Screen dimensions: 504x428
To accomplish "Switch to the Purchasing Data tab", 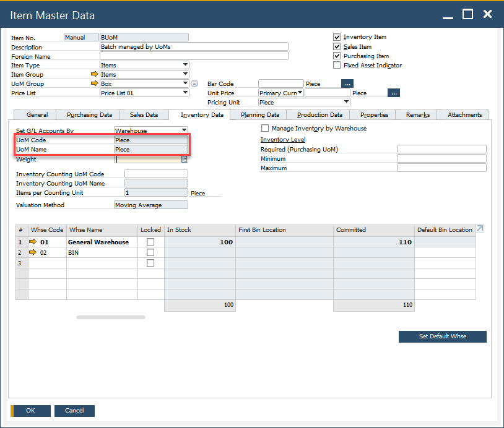I will click(x=89, y=115).
